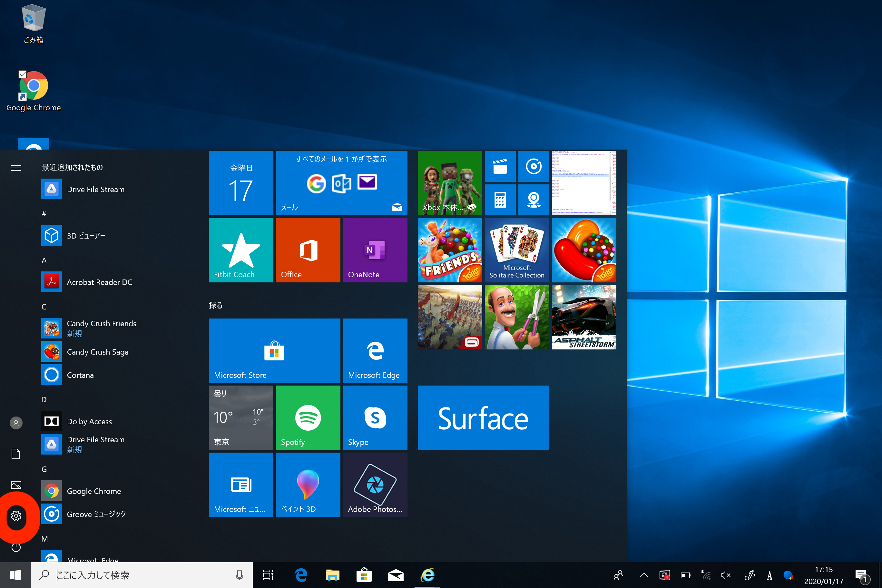Open the Maps small tile
Image resolution: width=882 pixels, height=588 pixels.
[534, 200]
